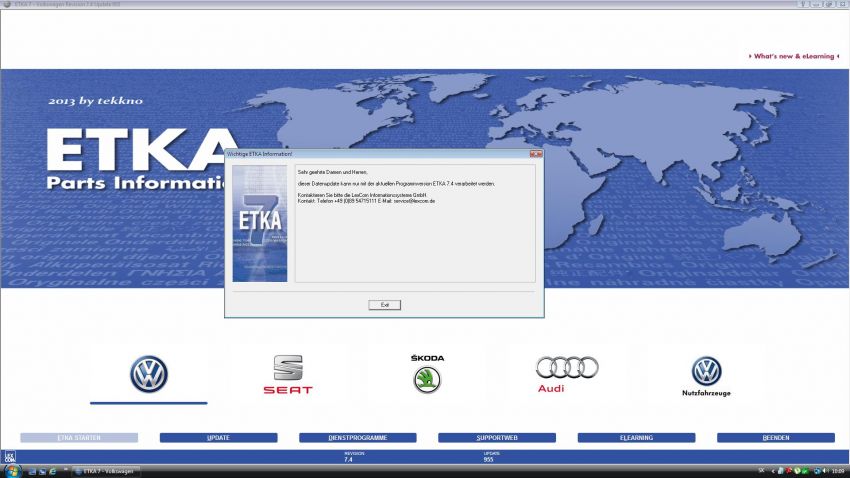Click the UPDATE button
The height and width of the screenshot is (478, 850).
click(218, 437)
